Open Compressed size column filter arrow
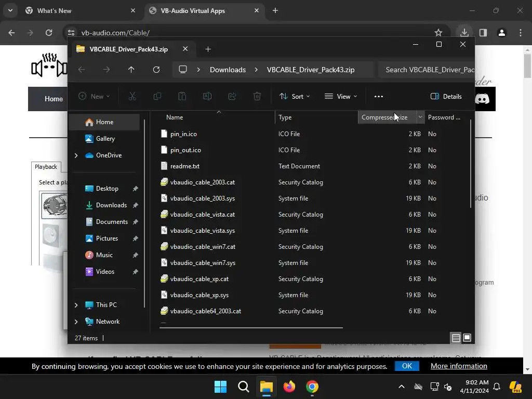This screenshot has height=399, width=532. 420,117
